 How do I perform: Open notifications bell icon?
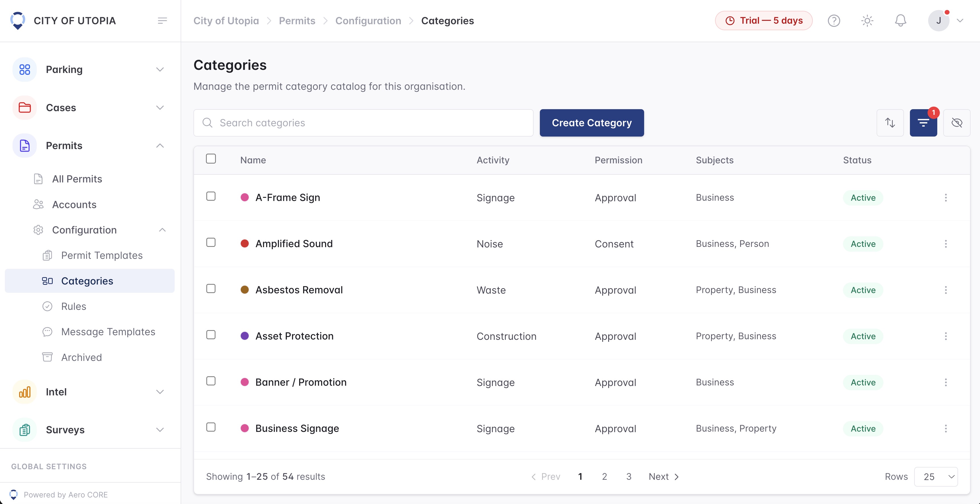[x=901, y=21]
